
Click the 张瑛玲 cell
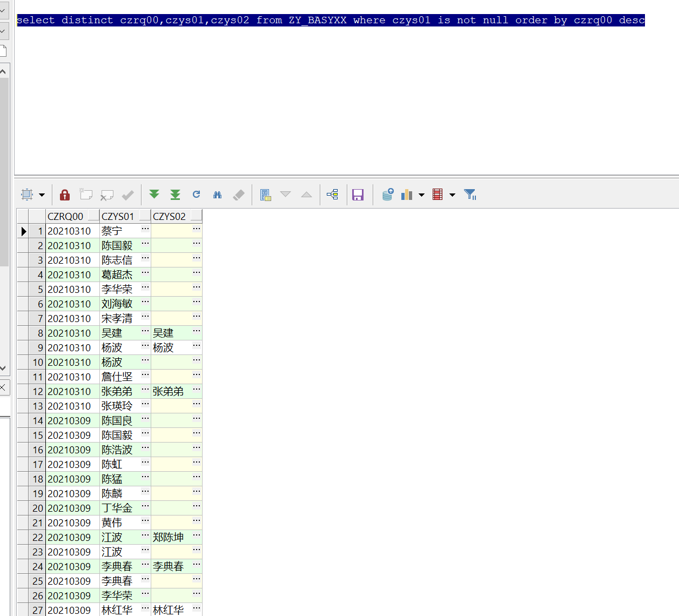pos(125,406)
